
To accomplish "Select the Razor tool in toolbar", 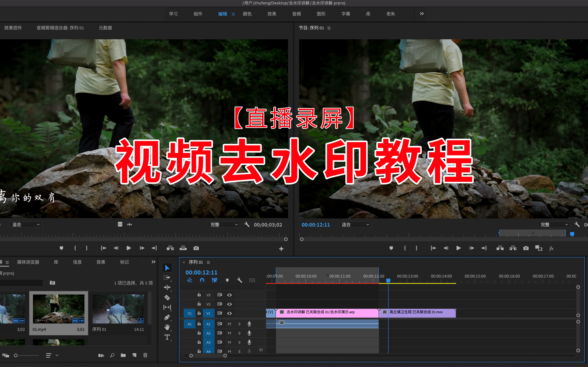I will pos(167,297).
